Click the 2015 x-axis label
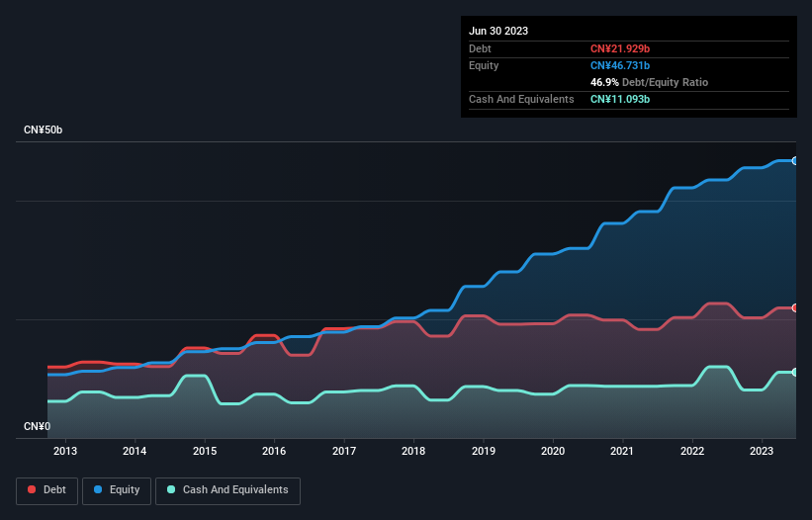 (x=205, y=451)
